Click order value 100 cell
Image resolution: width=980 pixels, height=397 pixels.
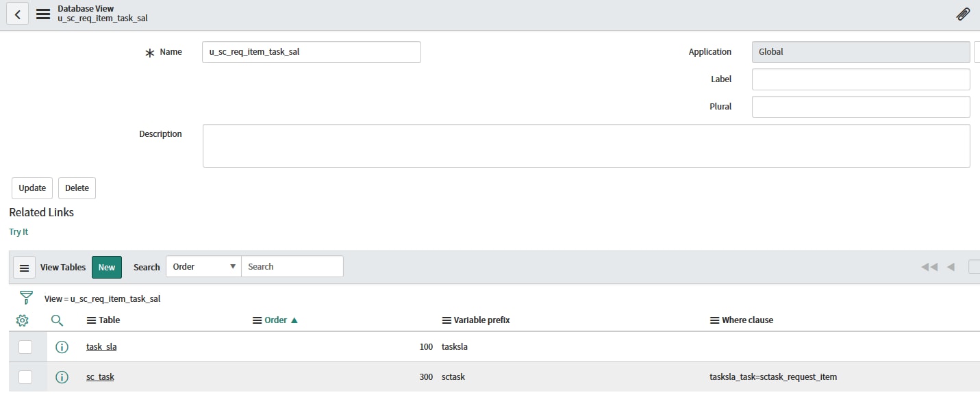point(426,347)
